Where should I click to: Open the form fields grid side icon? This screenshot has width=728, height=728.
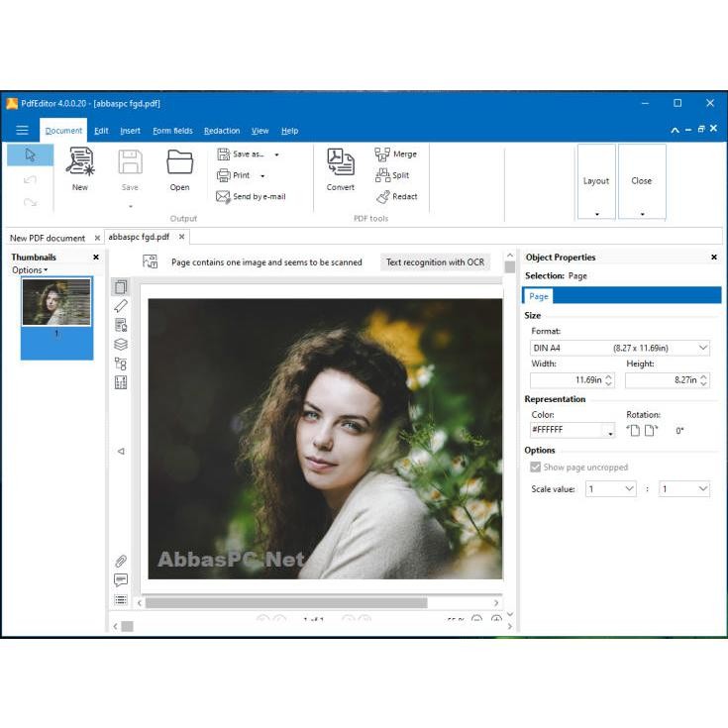point(121,382)
